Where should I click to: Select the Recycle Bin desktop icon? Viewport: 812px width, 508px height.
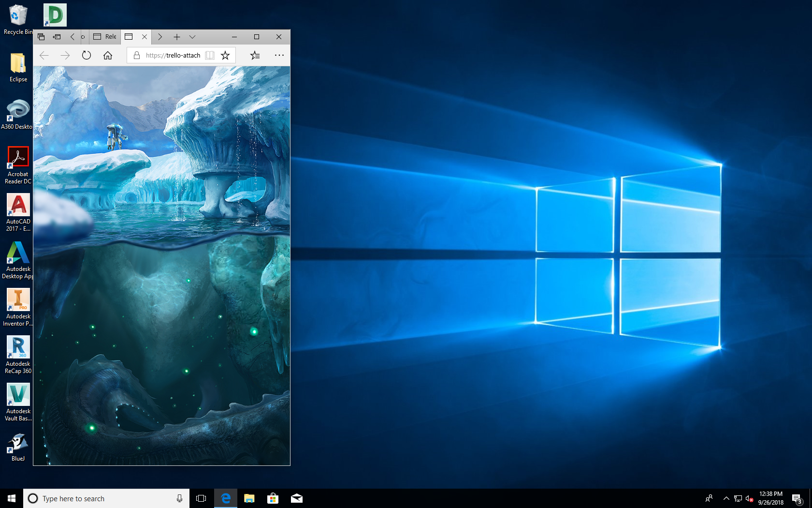18,20
